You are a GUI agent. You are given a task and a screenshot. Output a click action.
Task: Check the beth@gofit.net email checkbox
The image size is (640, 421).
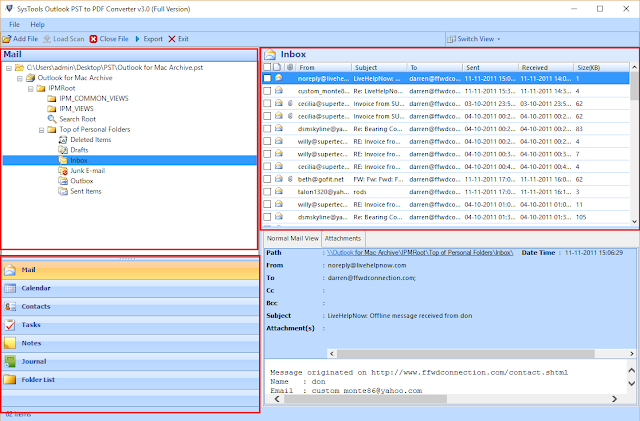click(267, 179)
